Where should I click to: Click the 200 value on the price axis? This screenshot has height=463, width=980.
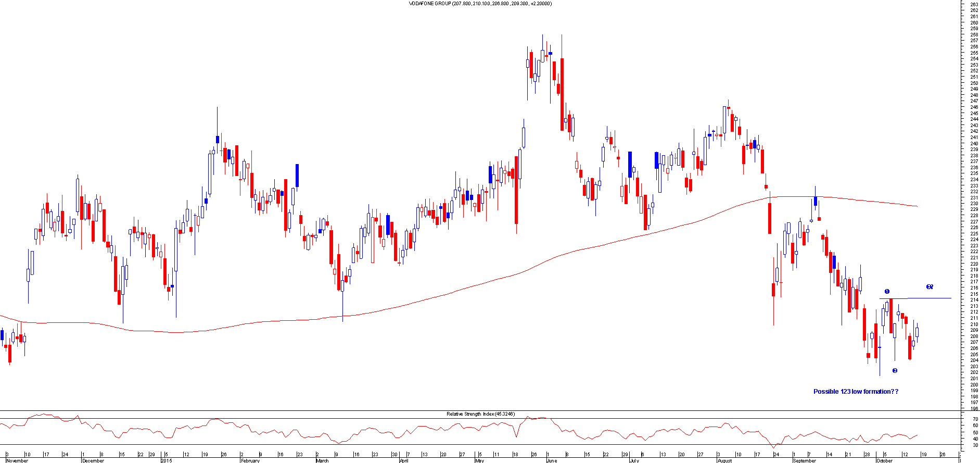point(974,384)
